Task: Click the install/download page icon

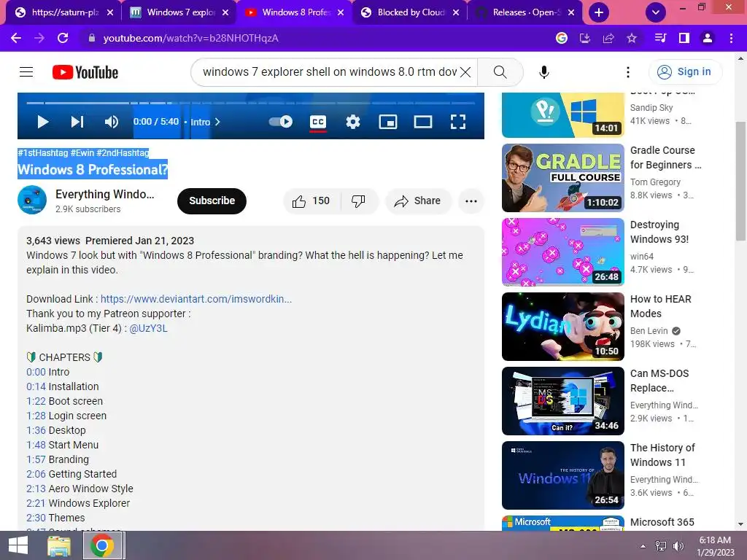Action: (x=584, y=38)
